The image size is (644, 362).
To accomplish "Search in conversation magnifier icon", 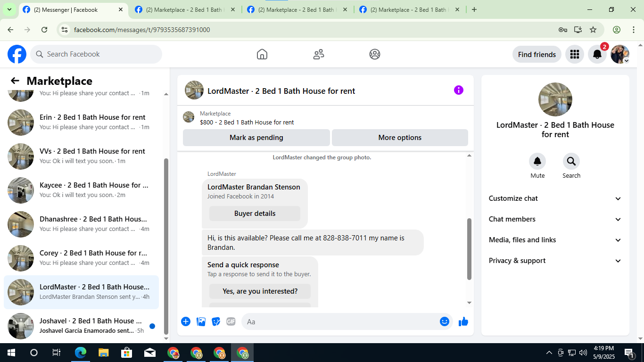I will [x=571, y=161].
